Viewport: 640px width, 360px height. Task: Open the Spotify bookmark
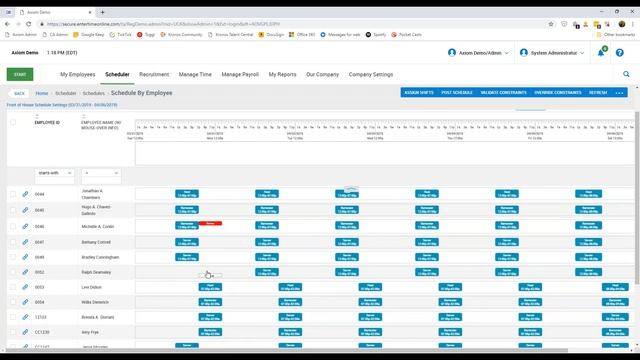[x=376, y=35]
